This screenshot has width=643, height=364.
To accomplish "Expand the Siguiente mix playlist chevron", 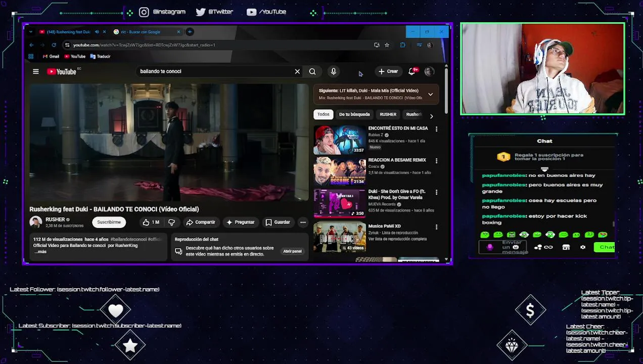I will pyautogui.click(x=430, y=94).
